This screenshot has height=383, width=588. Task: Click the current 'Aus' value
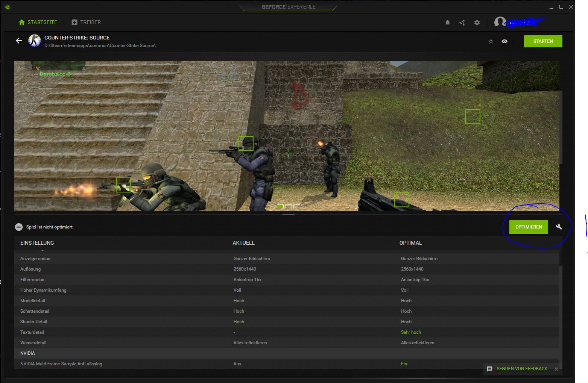pyautogui.click(x=237, y=364)
